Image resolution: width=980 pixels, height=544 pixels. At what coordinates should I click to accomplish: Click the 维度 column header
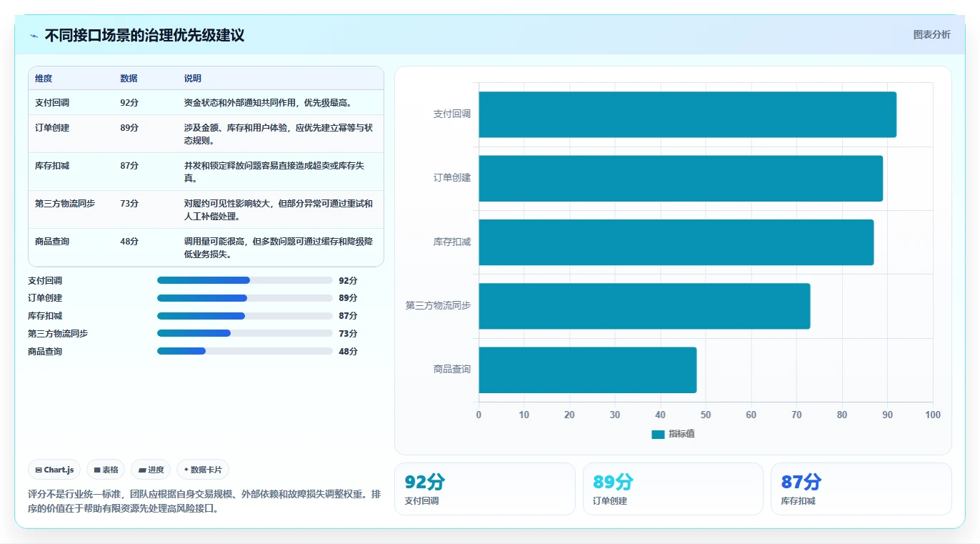[x=44, y=79]
